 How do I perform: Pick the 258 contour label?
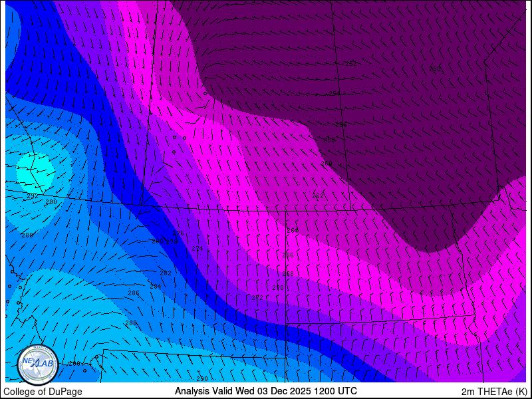(329, 140)
